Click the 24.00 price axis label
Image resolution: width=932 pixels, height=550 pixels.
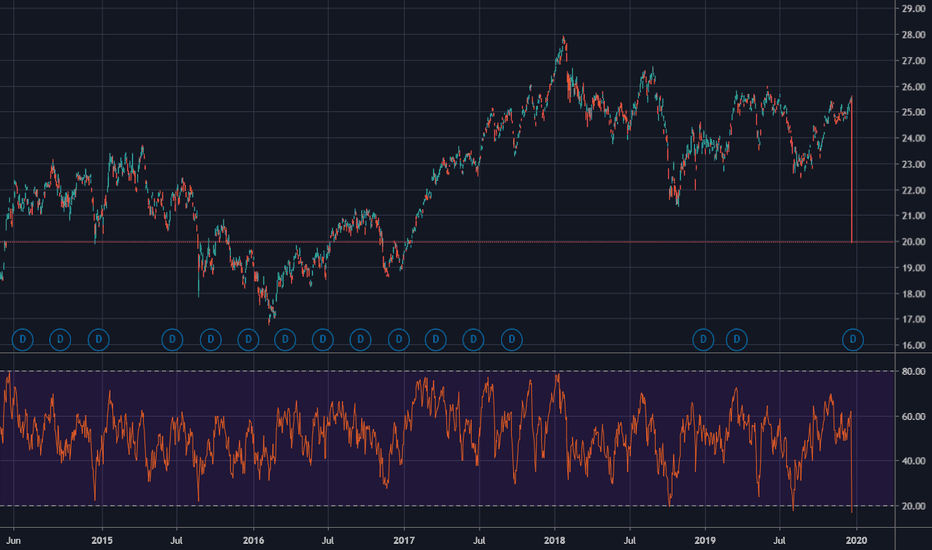[914, 138]
